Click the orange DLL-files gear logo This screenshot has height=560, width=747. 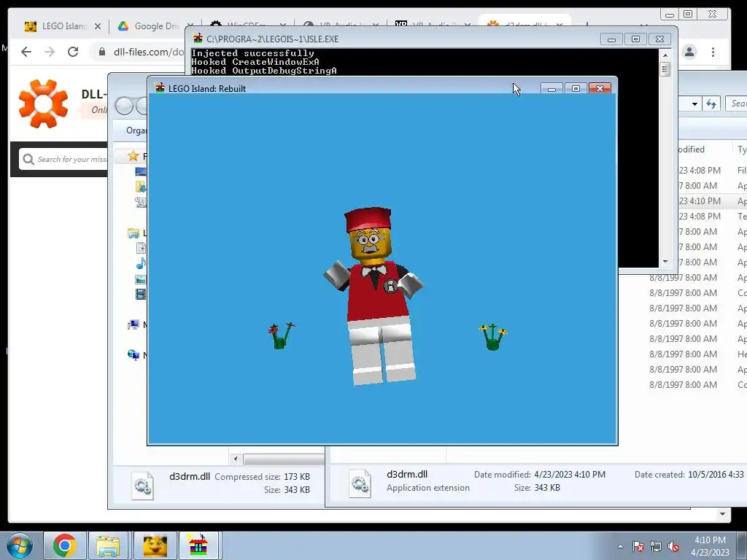tap(43, 104)
